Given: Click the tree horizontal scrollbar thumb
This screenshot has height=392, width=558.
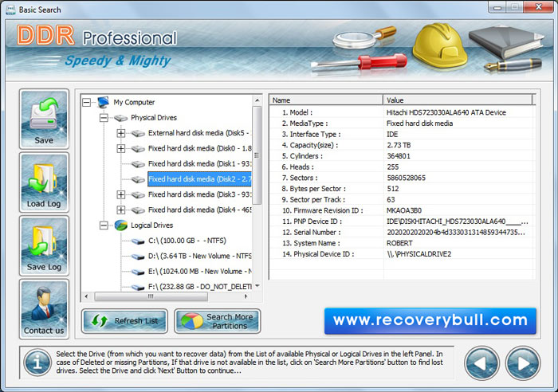Looking at the screenshot, I should point(151,296).
